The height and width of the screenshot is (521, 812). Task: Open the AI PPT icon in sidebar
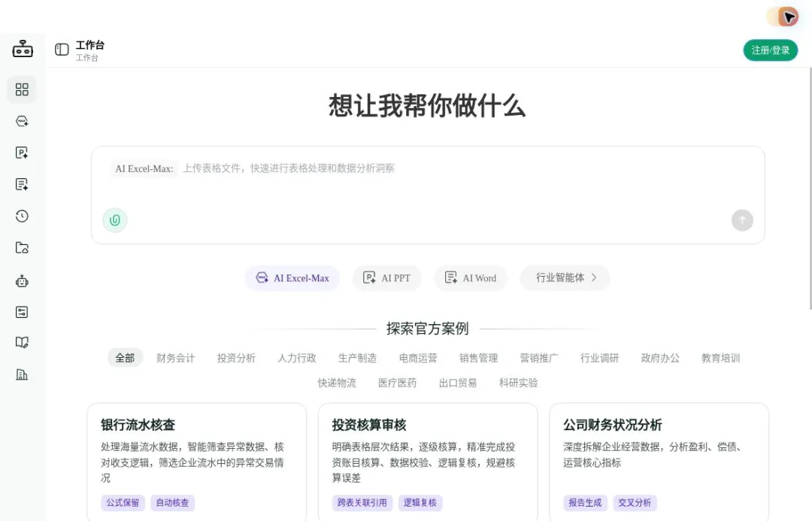22,153
